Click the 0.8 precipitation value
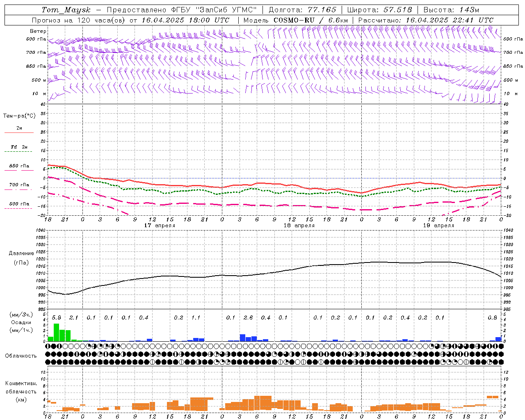 pos(493,317)
